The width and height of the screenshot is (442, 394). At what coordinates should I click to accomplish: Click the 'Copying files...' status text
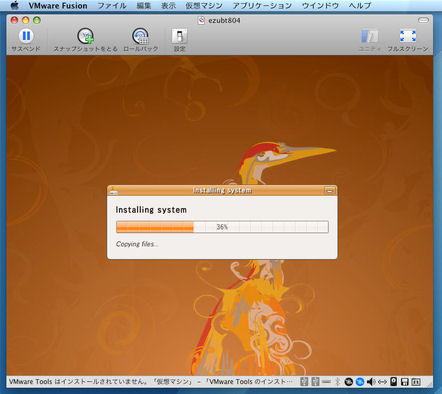pyautogui.click(x=137, y=244)
